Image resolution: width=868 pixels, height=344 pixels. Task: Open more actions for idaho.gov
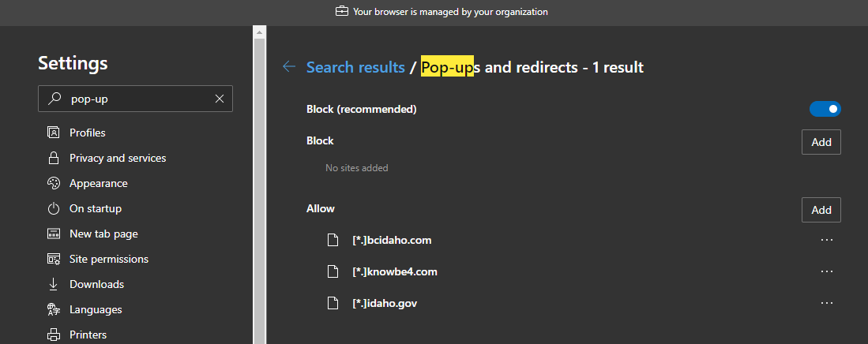click(827, 302)
